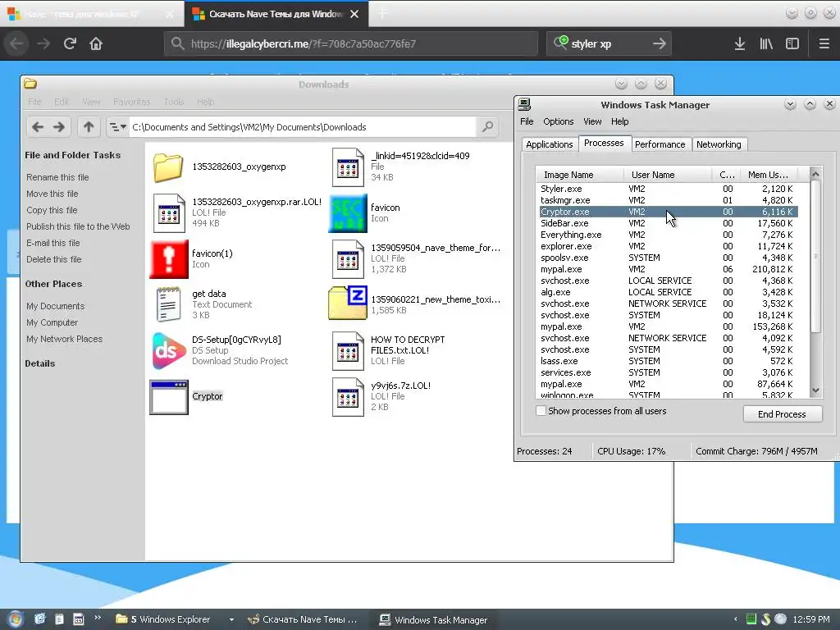
Task: Go up one folder level in explorer
Action: tap(89, 127)
